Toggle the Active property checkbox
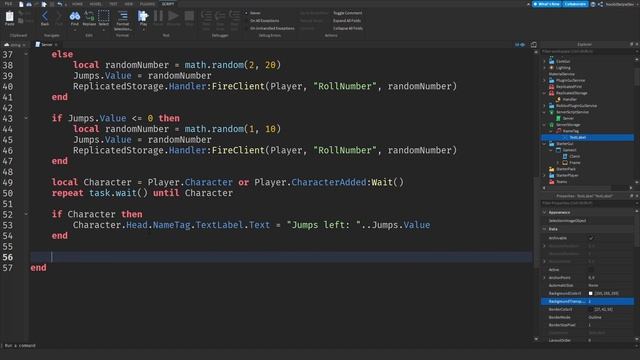The width and height of the screenshot is (640, 360). [591, 269]
